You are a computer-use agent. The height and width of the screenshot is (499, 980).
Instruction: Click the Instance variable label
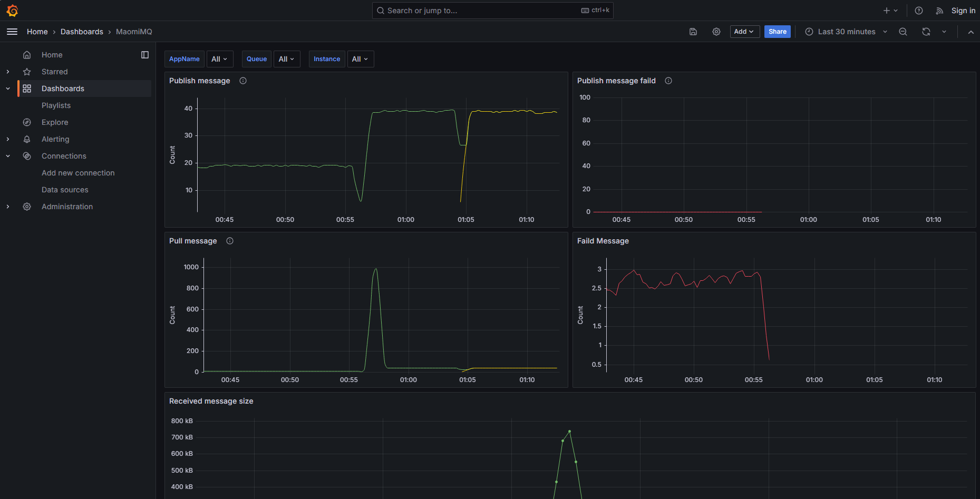(327, 59)
